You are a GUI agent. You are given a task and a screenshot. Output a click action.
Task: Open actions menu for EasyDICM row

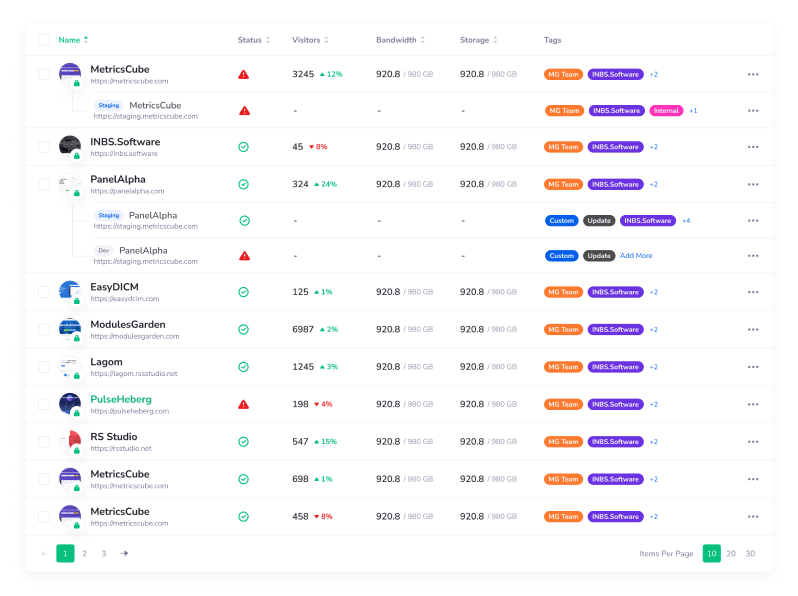753,292
